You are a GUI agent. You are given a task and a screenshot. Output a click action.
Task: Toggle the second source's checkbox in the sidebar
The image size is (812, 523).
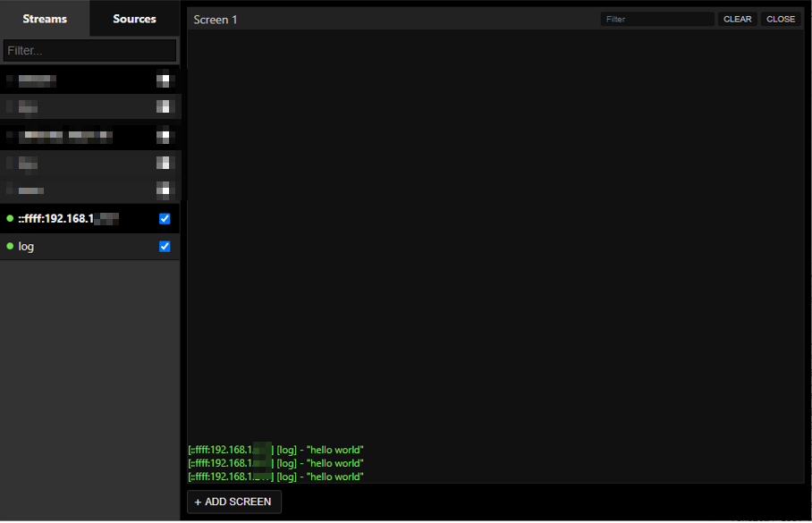coord(163,107)
